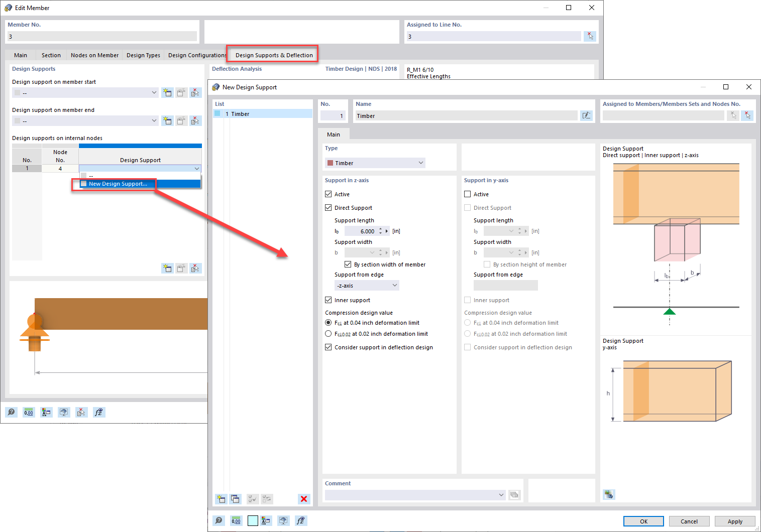Viewport: 761px width, 532px height.
Task: Toggle Active under Support in z-axis
Action: pos(329,194)
